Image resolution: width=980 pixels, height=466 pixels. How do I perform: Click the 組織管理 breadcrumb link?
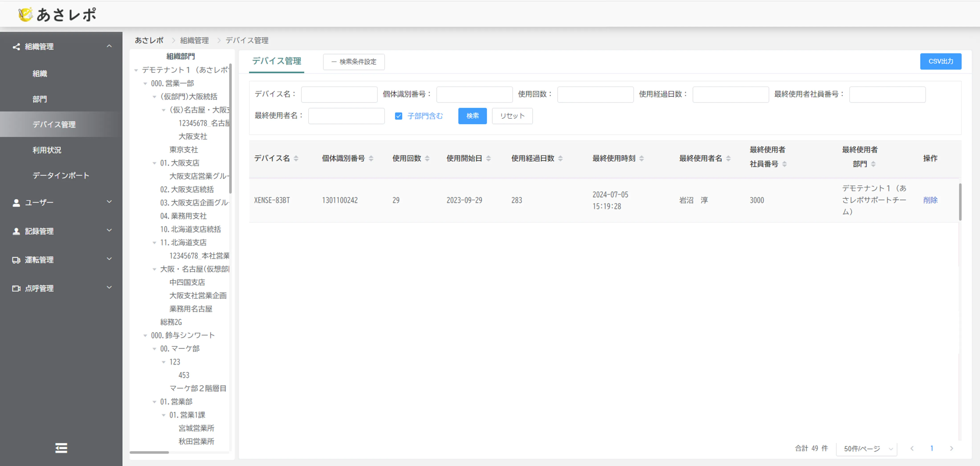tap(194, 40)
